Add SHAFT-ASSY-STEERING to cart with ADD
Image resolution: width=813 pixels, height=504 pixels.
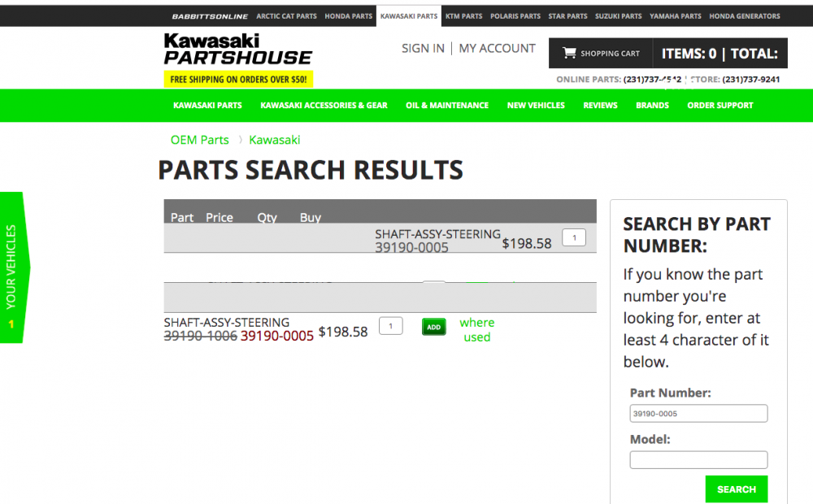tap(434, 327)
